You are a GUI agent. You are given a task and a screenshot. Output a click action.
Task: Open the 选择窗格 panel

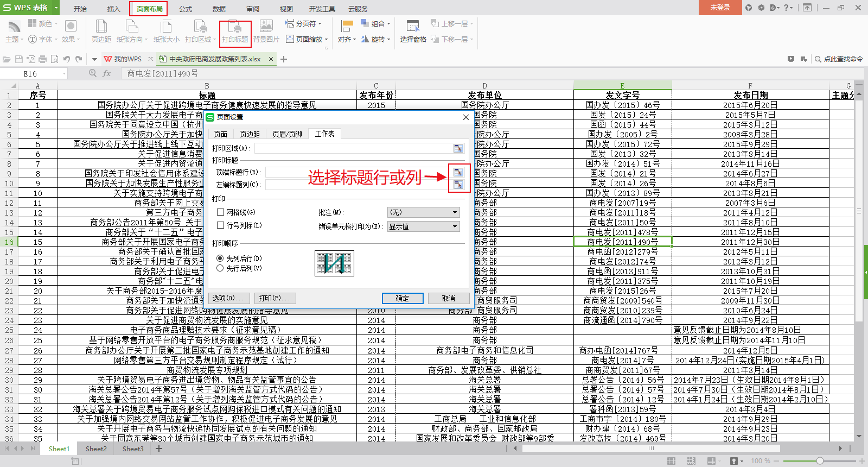click(x=413, y=32)
